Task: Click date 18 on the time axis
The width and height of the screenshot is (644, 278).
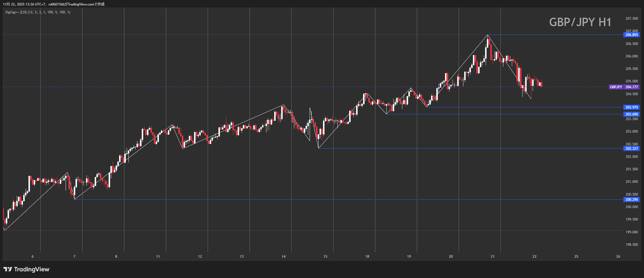Action: click(367, 257)
